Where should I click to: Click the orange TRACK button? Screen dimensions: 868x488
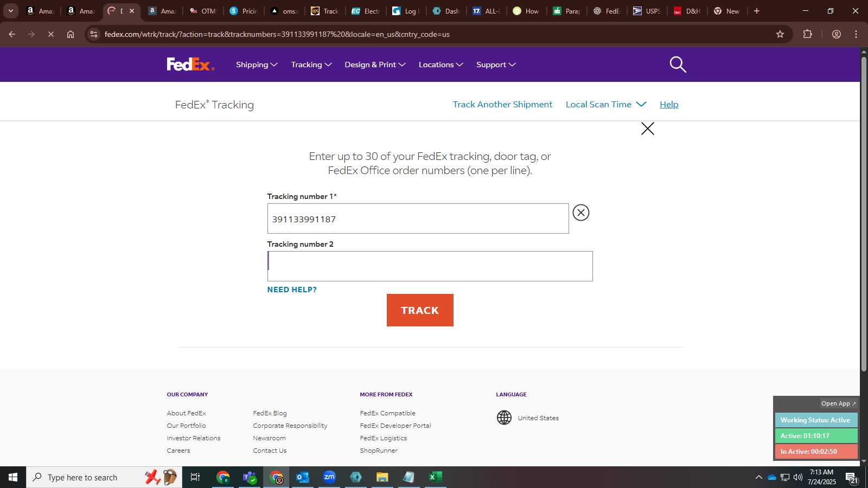420,310
